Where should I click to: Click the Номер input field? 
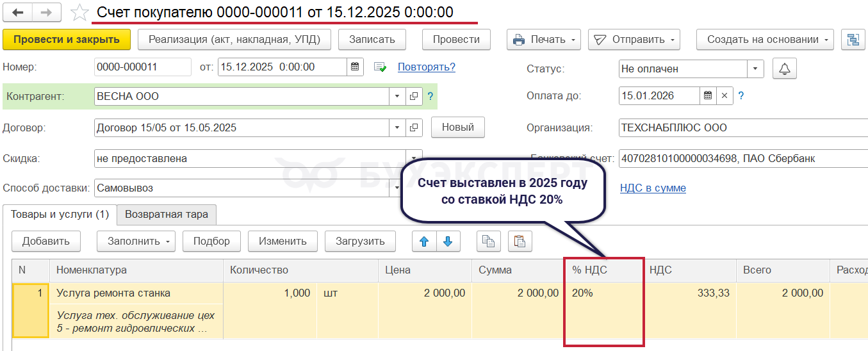coord(143,67)
